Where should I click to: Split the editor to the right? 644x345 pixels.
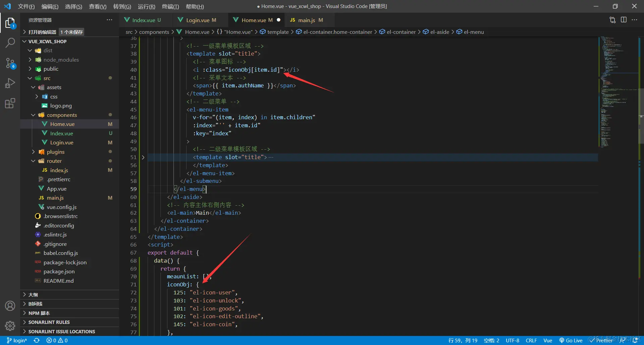point(624,20)
